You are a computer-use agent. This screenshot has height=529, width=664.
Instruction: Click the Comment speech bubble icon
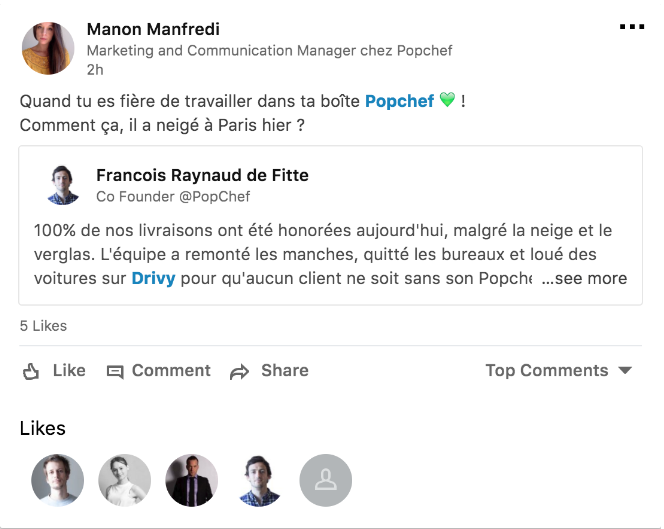point(115,371)
